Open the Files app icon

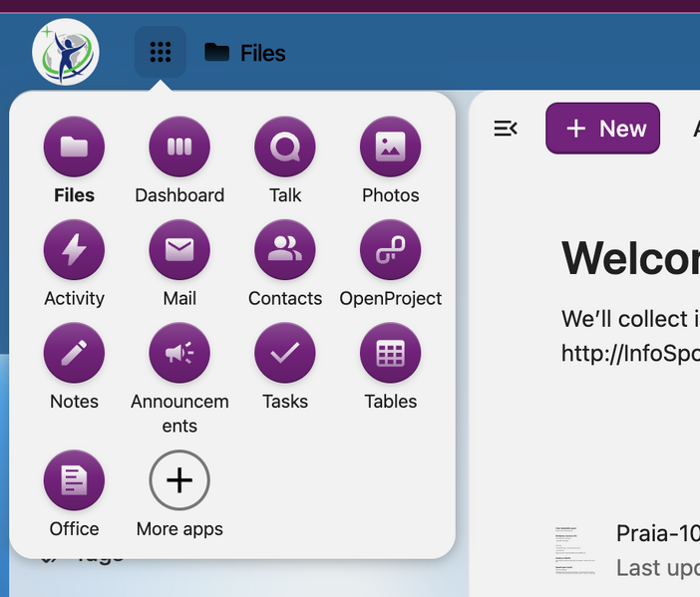pos(74,147)
